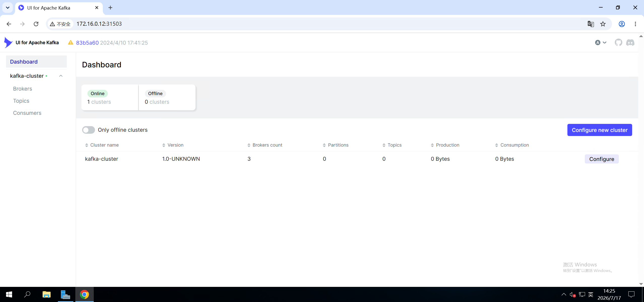
Task: Open a new browser tab
Action: [110, 8]
